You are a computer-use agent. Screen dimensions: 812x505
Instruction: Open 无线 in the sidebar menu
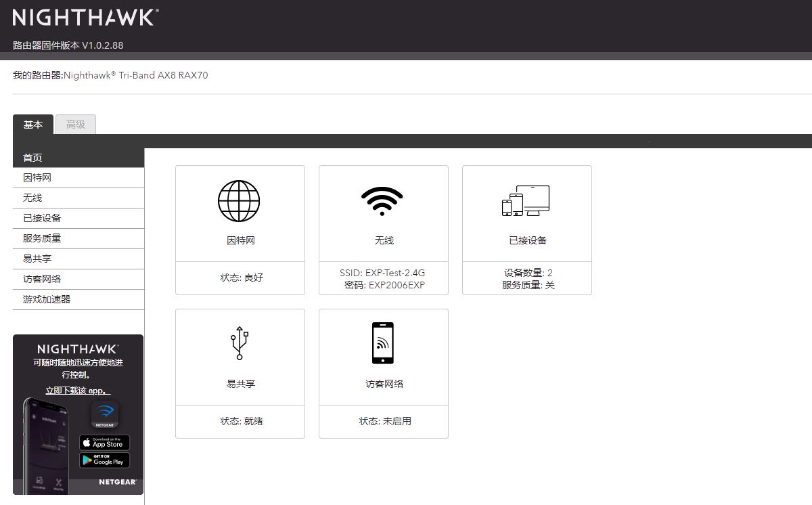(78, 198)
